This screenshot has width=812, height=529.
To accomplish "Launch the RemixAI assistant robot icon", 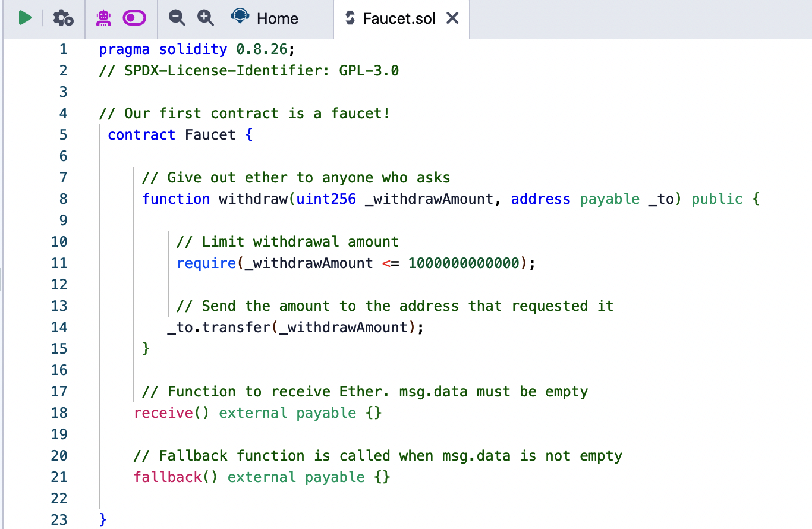I will tap(103, 18).
